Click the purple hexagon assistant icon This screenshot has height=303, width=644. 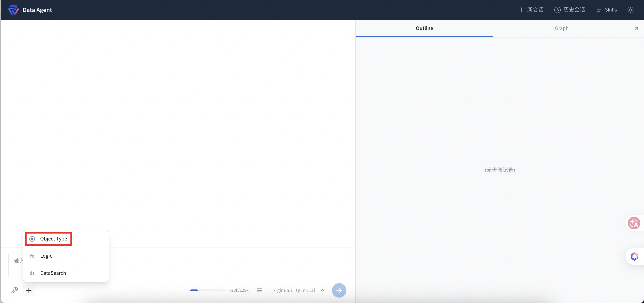tap(634, 256)
